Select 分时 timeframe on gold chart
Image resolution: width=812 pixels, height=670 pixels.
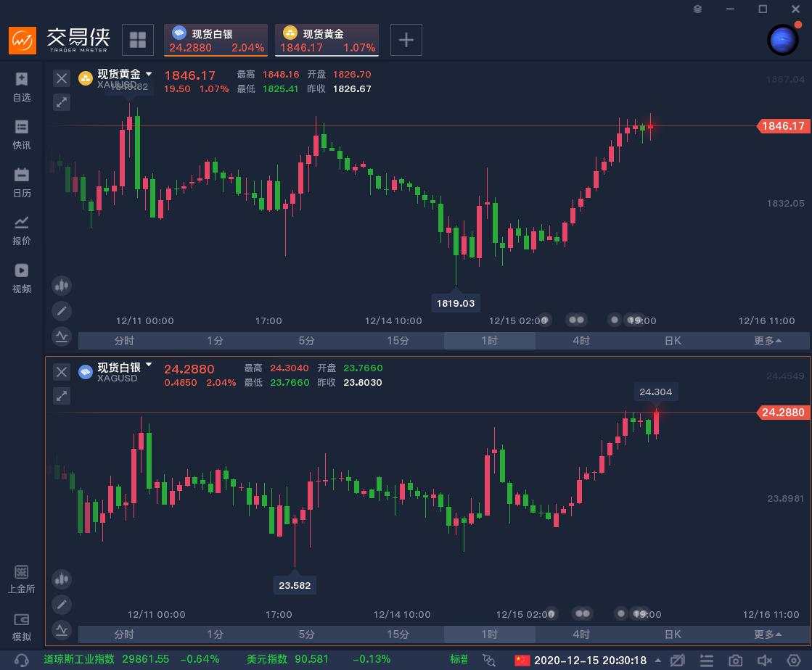coord(124,340)
